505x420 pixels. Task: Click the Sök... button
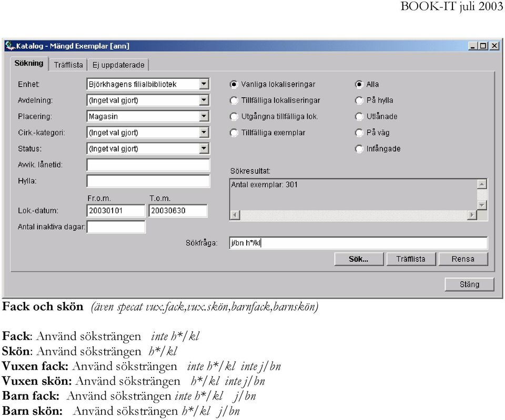[x=359, y=259]
